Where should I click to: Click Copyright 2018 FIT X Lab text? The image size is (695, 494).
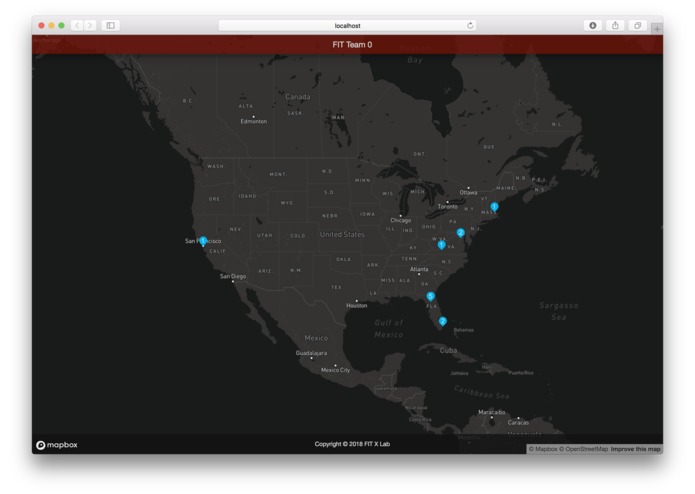[352, 444]
